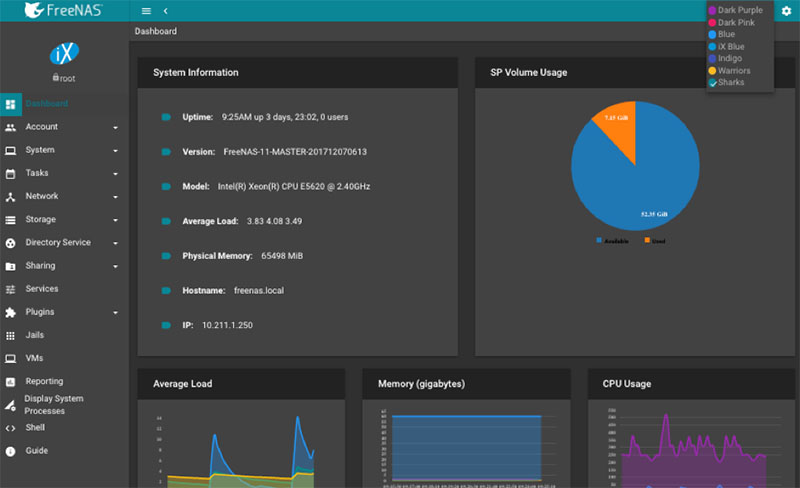Expand the Account menu arrow
The width and height of the screenshot is (800, 488).
(116, 128)
